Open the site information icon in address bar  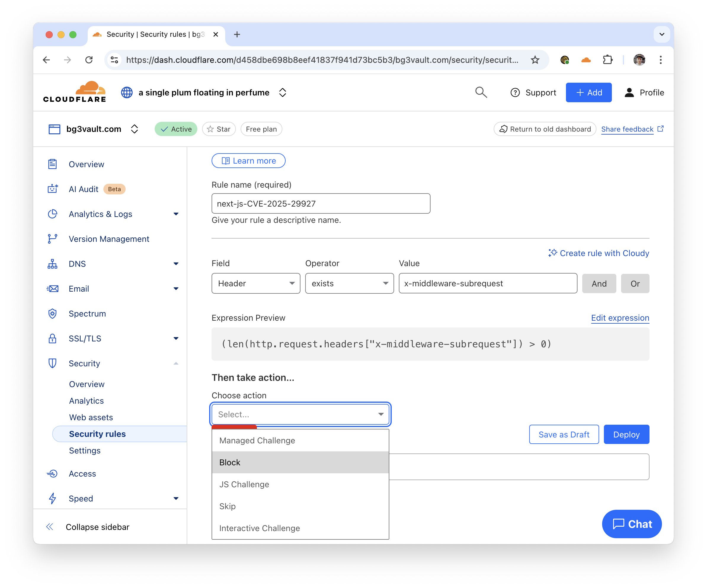[114, 60]
